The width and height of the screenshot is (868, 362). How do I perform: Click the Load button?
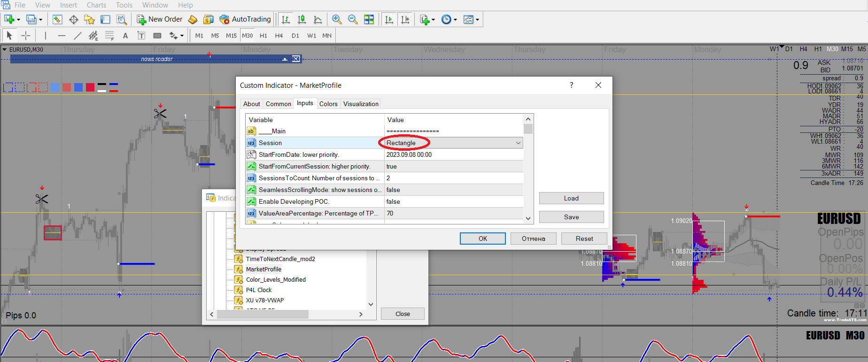coord(571,198)
